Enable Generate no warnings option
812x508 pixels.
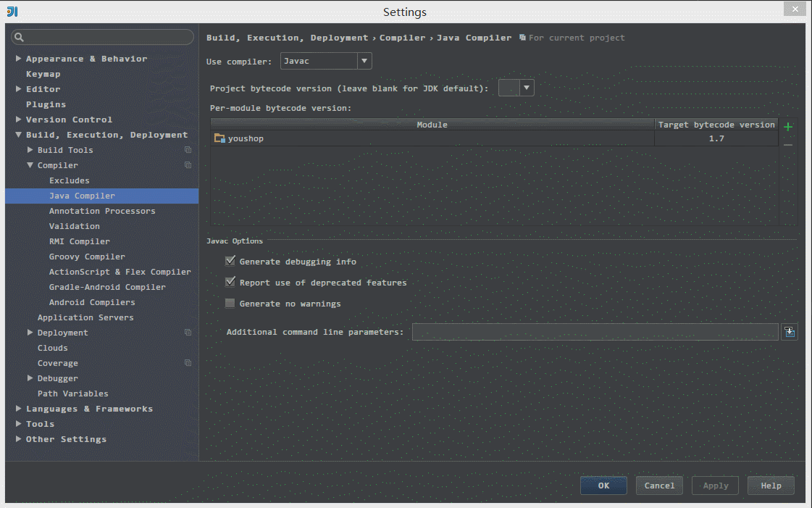coord(230,304)
